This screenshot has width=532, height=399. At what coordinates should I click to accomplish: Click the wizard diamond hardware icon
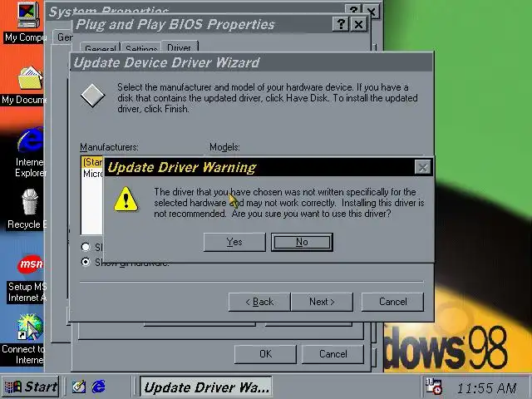pyautogui.click(x=92, y=96)
